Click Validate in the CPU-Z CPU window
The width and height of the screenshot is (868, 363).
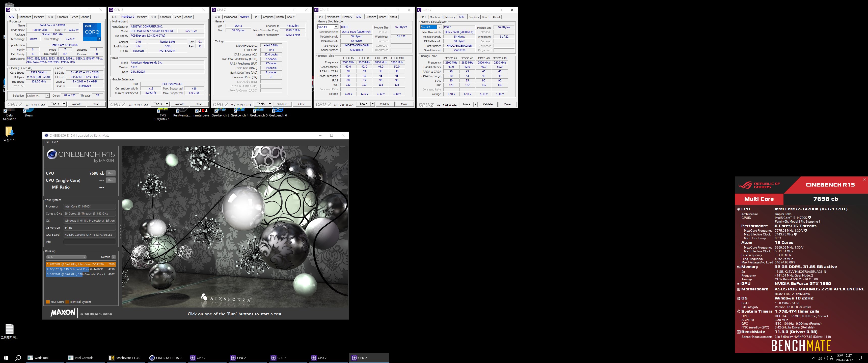tap(76, 104)
